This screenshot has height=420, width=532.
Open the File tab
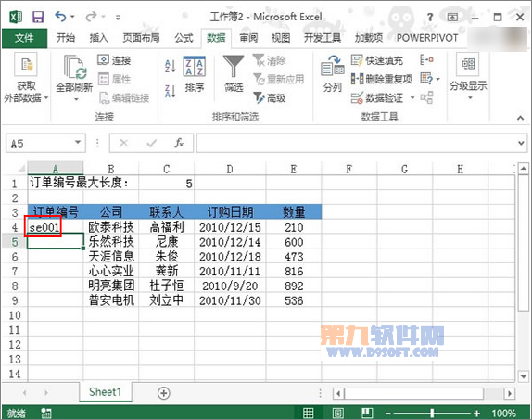[x=24, y=38]
